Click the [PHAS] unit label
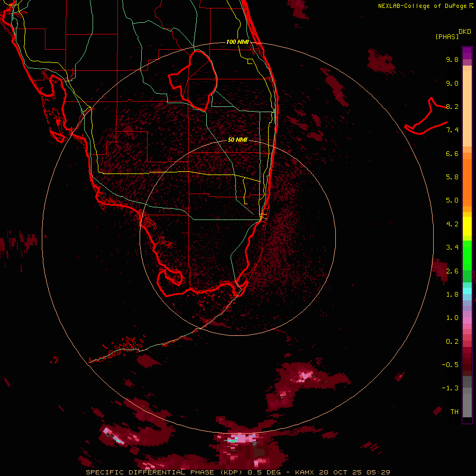The image size is (476, 476). (x=447, y=36)
